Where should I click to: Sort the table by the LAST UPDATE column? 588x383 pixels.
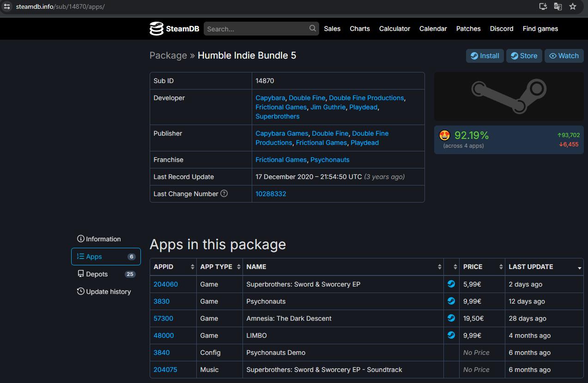[x=544, y=267]
